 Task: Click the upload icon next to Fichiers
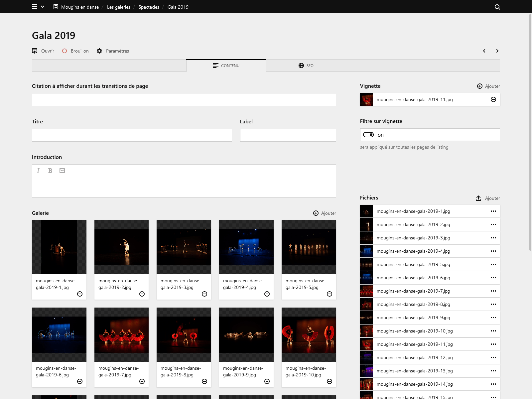pyautogui.click(x=478, y=198)
